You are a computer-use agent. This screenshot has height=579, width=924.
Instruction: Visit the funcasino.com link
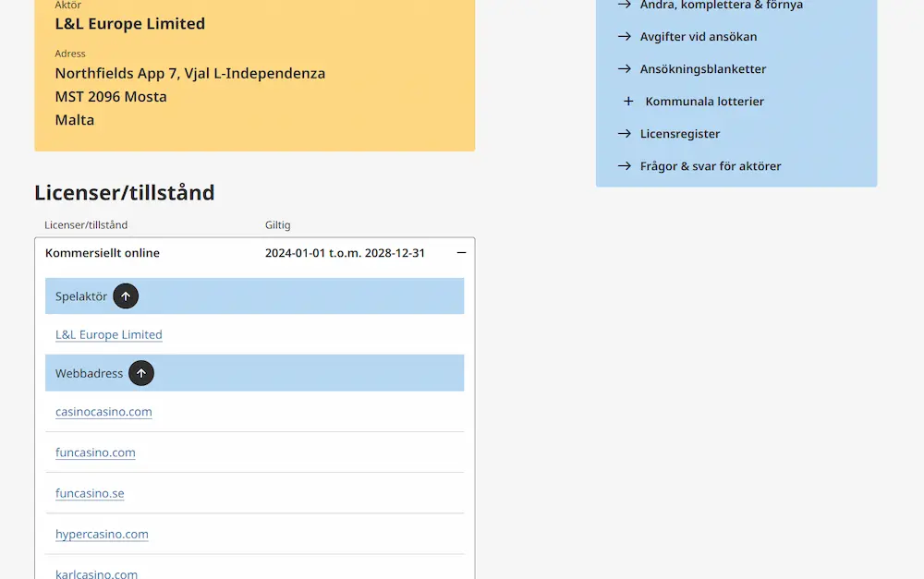pos(95,452)
